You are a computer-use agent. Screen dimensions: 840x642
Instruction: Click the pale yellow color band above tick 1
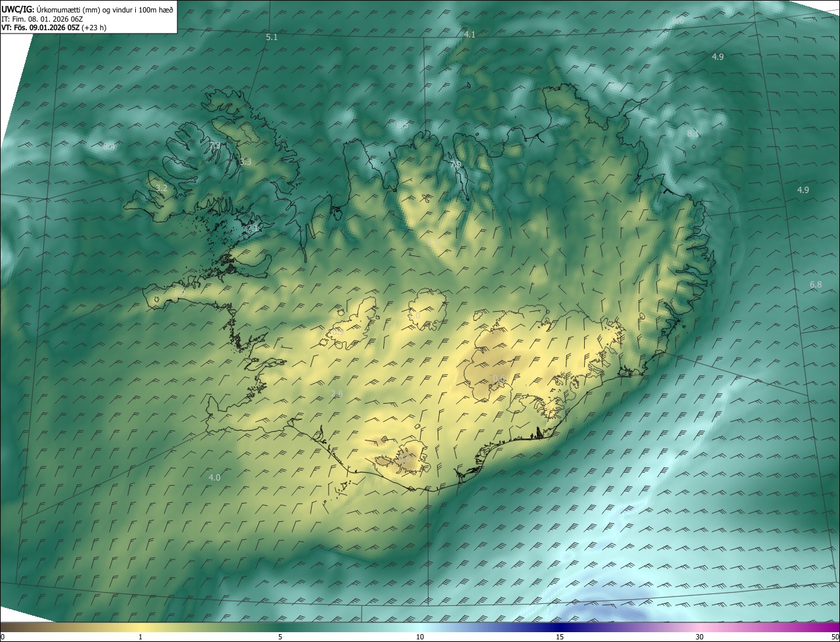140,627
